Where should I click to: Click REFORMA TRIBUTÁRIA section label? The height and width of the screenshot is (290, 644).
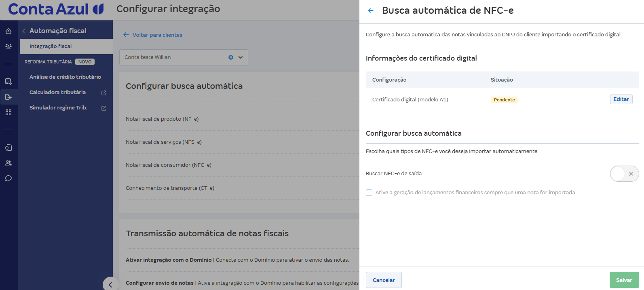tap(48, 62)
